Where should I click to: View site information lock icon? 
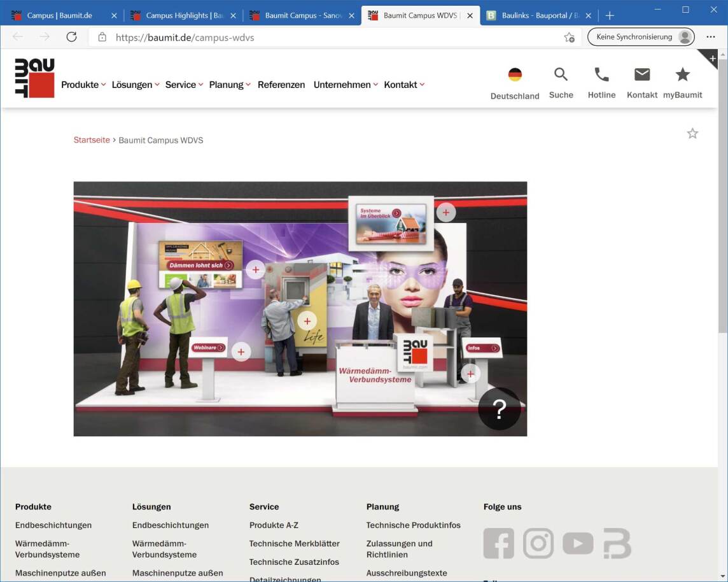(102, 37)
